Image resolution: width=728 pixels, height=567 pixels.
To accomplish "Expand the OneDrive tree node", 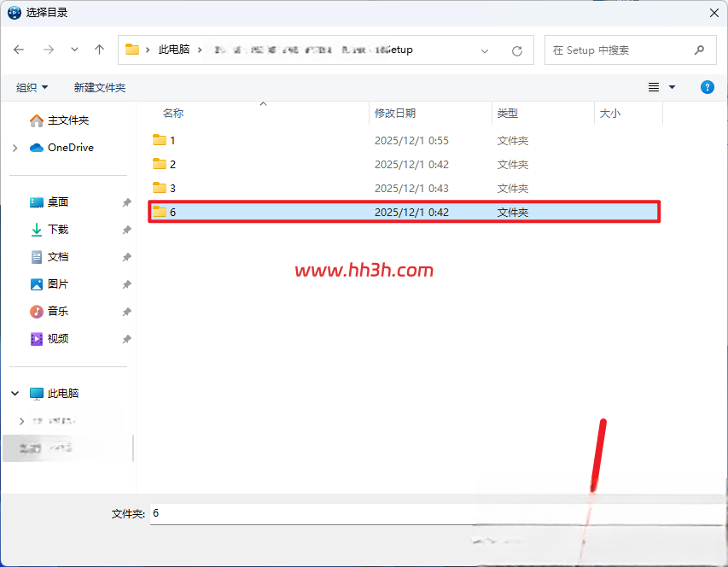I will pos(15,148).
